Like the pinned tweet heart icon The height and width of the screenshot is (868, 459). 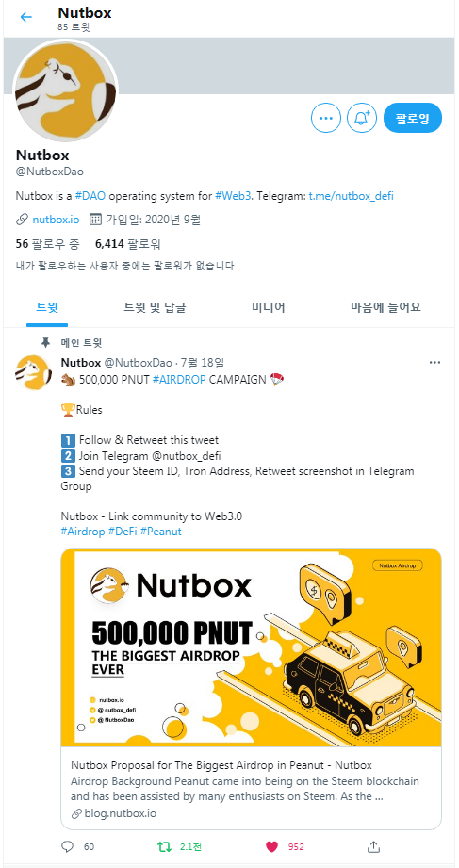pyautogui.click(x=271, y=846)
